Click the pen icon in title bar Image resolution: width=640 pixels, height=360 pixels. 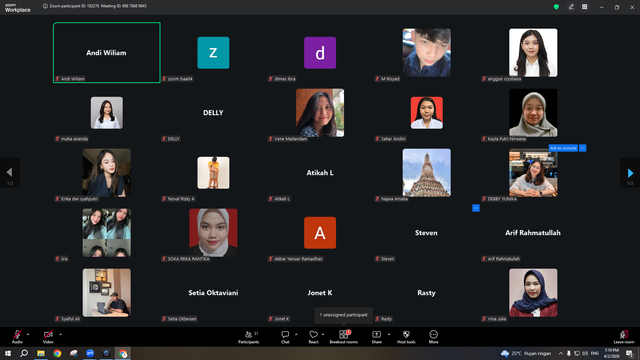571,7
